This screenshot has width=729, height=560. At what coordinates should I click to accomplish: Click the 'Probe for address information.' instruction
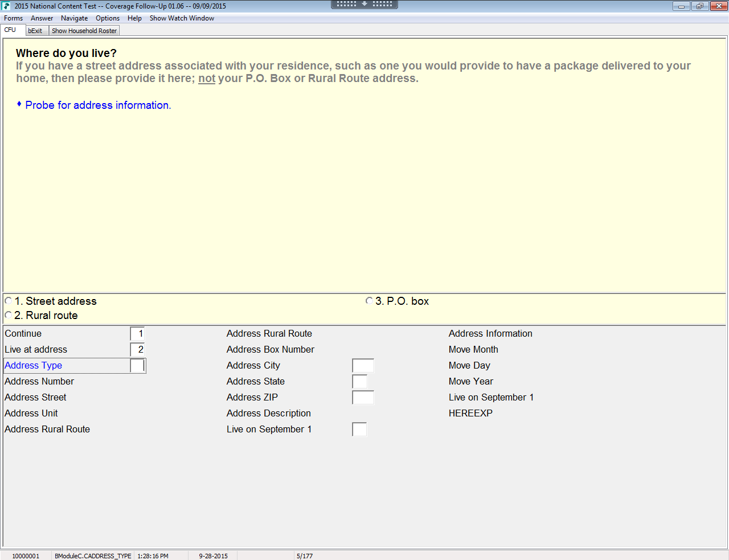coord(98,105)
